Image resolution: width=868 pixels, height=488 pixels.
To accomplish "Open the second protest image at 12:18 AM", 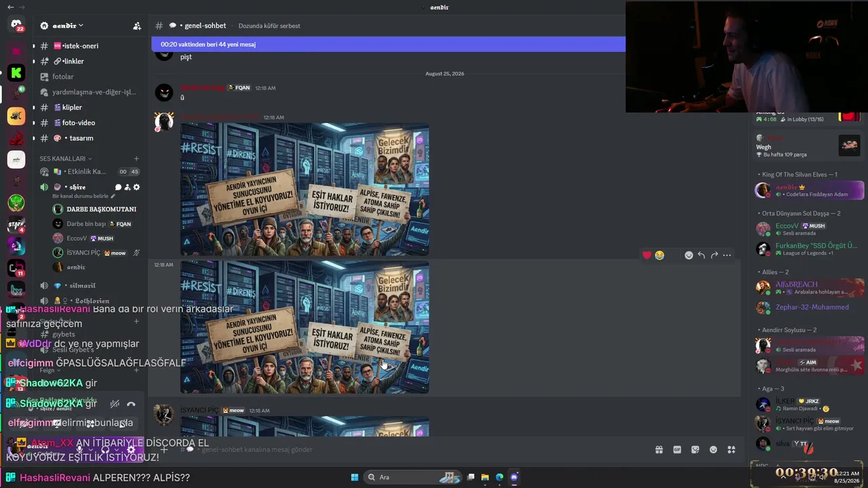I will pyautogui.click(x=304, y=327).
